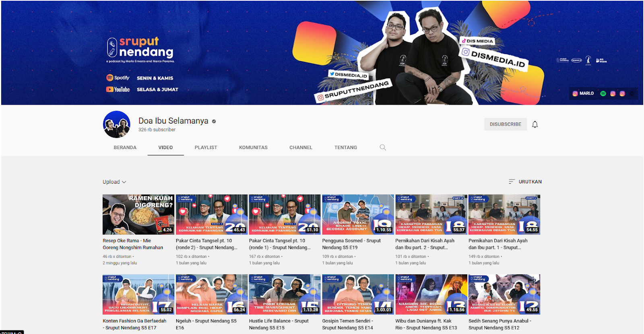Click the DISUBSCRIBE button
Viewport: 644px width, 334px height.
coord(505,124)
